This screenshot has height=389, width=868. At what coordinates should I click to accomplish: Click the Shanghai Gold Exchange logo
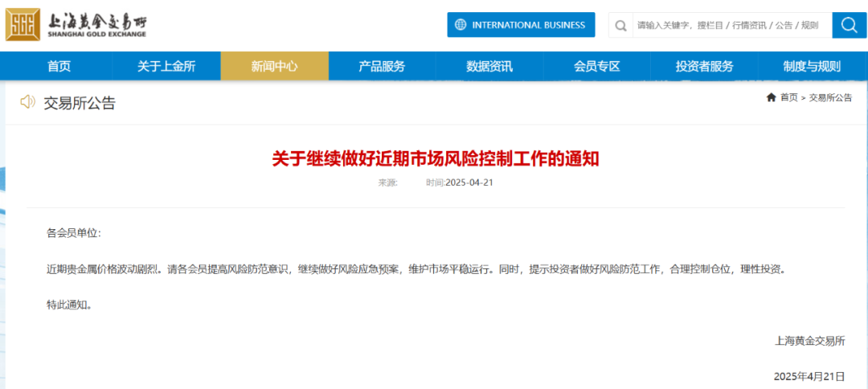pos(76,25)
